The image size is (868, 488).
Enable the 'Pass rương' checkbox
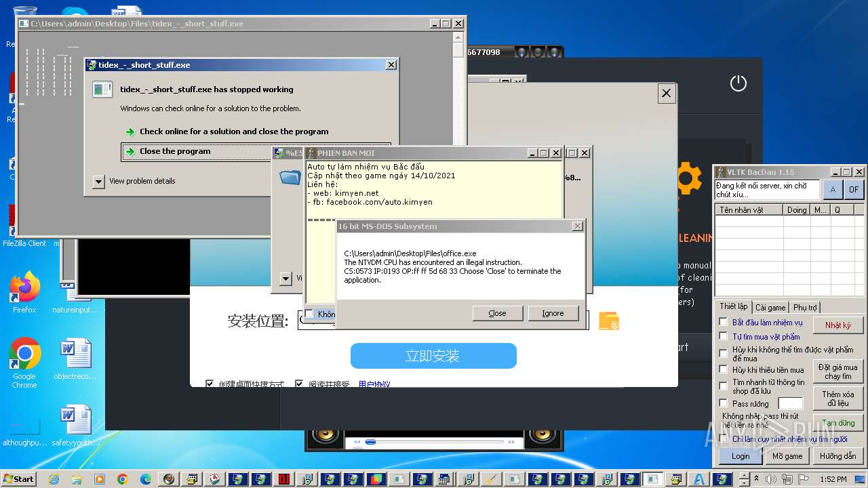[723, 403]
